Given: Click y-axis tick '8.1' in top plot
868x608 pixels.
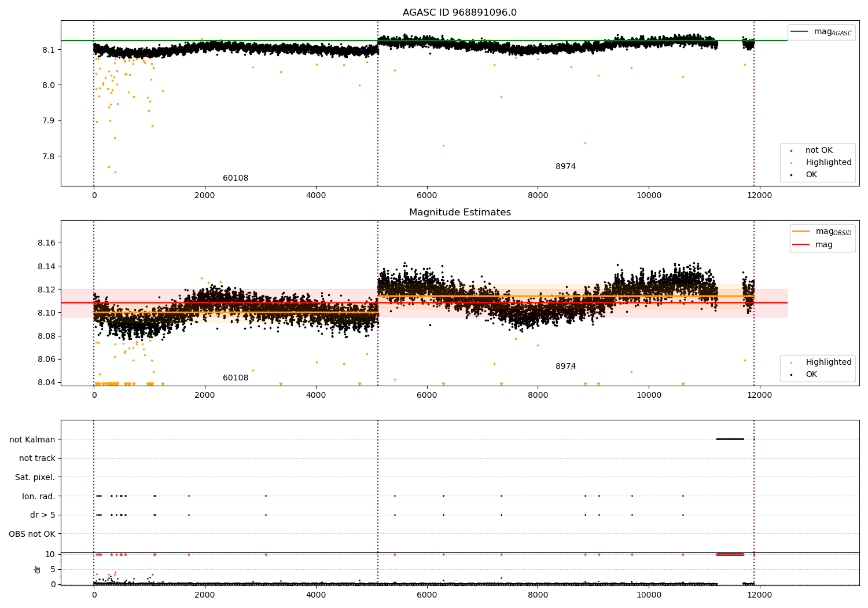Looking at the screenshot, I should [49, 50].
